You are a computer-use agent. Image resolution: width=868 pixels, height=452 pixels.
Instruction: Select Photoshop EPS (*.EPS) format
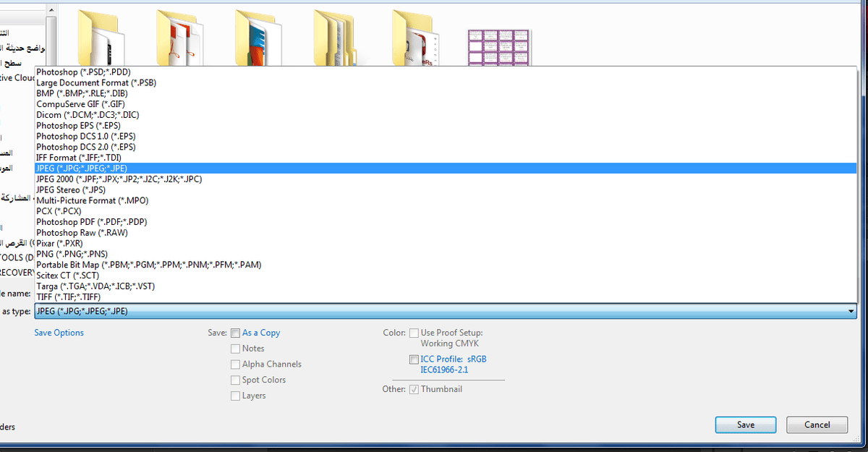pyautogui.click(x=446, y=125)
